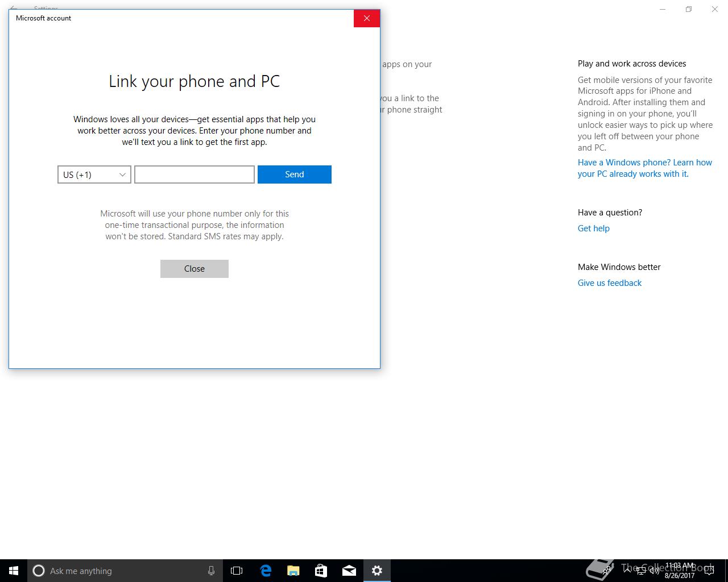Viewport: 728px width, 582px height.
Task: Open the US (+1) country code dropdown
Action: tap(94, 174)
